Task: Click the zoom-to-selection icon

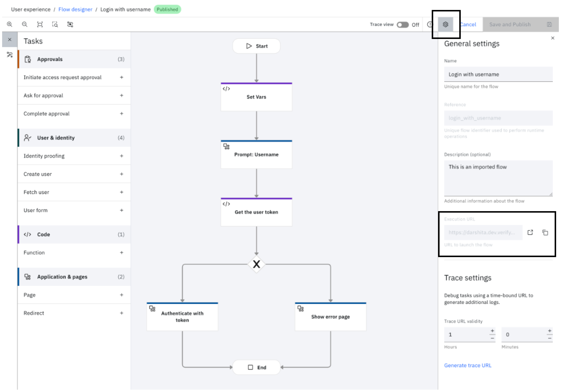Action: pyautogui.click(x=55, y=24)
